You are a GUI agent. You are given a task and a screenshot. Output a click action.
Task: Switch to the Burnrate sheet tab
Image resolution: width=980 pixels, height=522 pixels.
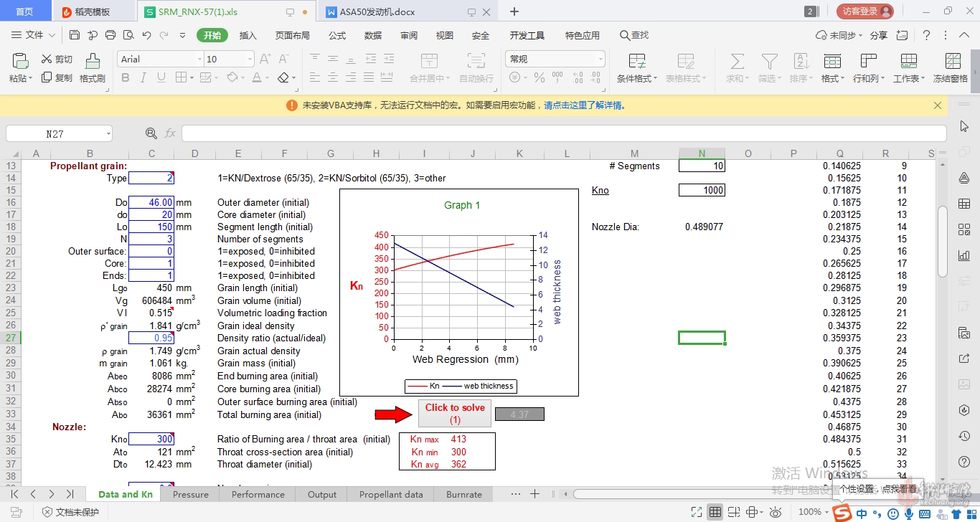(464, 494)
